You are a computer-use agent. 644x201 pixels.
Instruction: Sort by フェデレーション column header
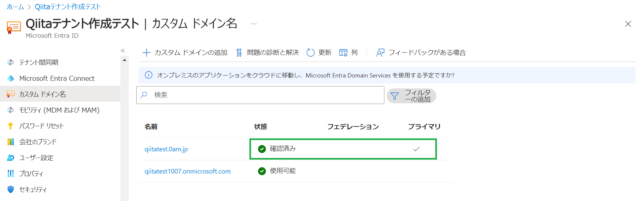353,126
